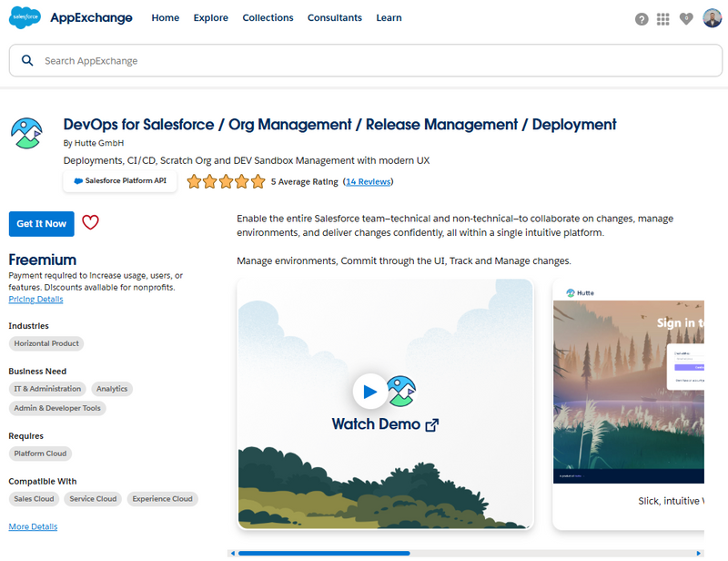This screenshot has height=561, width=728.
Task: Click the 5 Average Rating text
Action: [x=305, y=182]
